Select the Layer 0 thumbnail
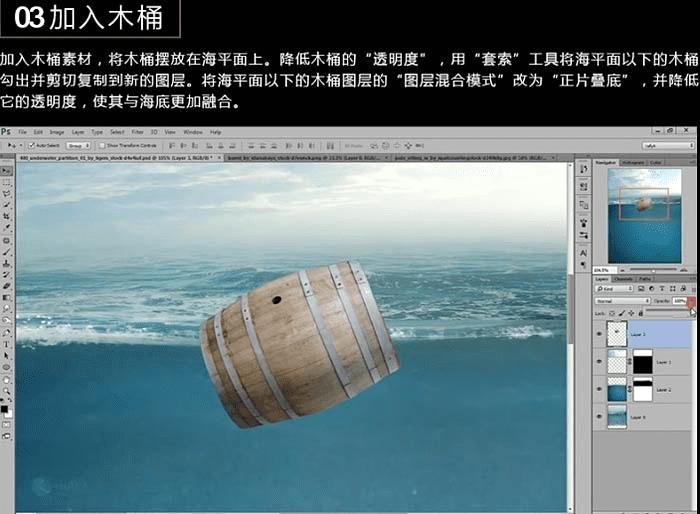700x514 pixels. tap(617, 417)
